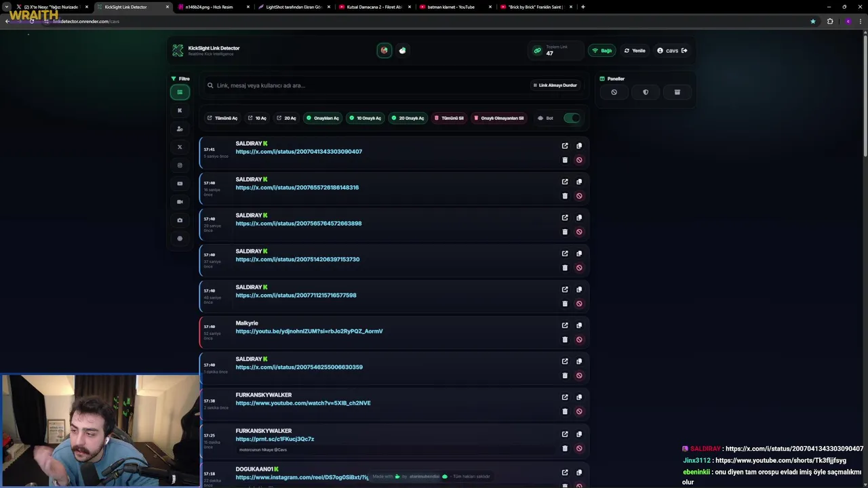
Task: Toggle the Bot switch
Action: click(x=572, y=118)
